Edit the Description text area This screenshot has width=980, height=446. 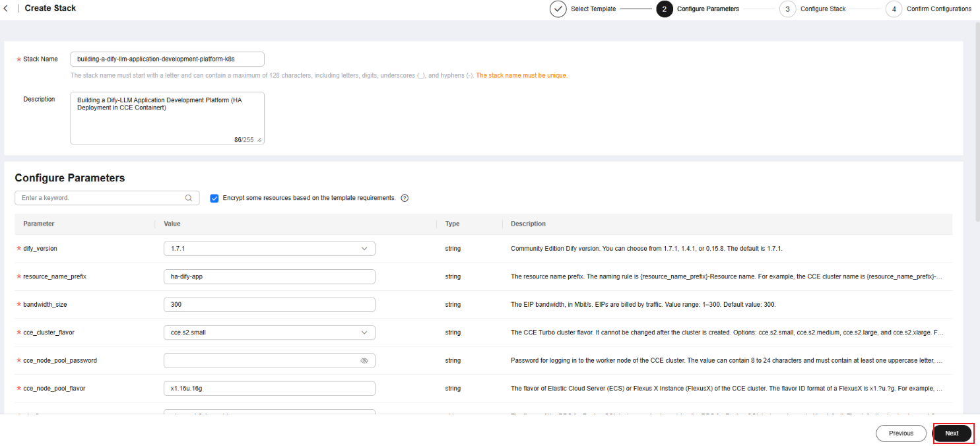coord(168,118)
